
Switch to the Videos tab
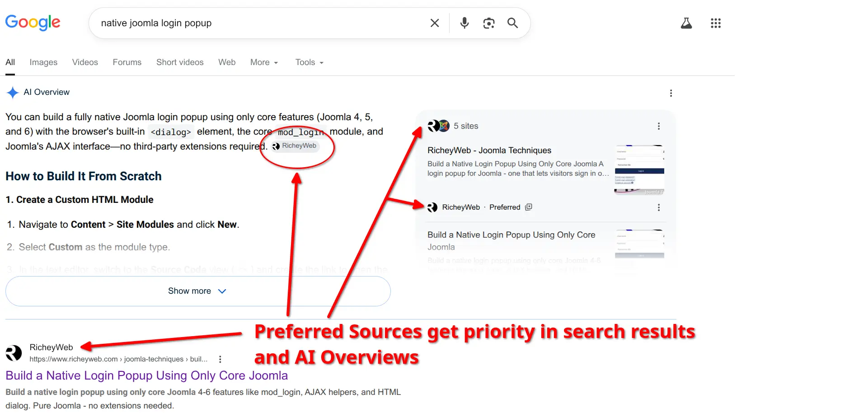[x=85, y=62]
